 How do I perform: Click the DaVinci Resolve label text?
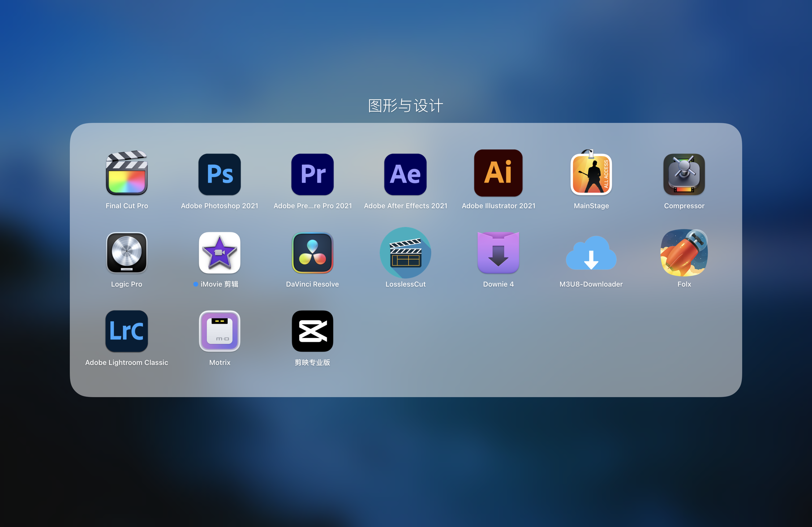(x=312, y=284)
